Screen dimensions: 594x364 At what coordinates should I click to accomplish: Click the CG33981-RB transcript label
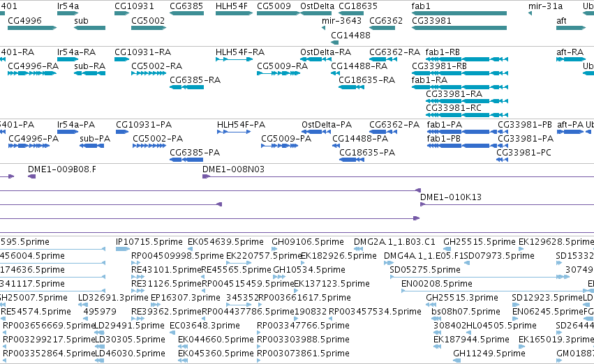pos(440,66)
